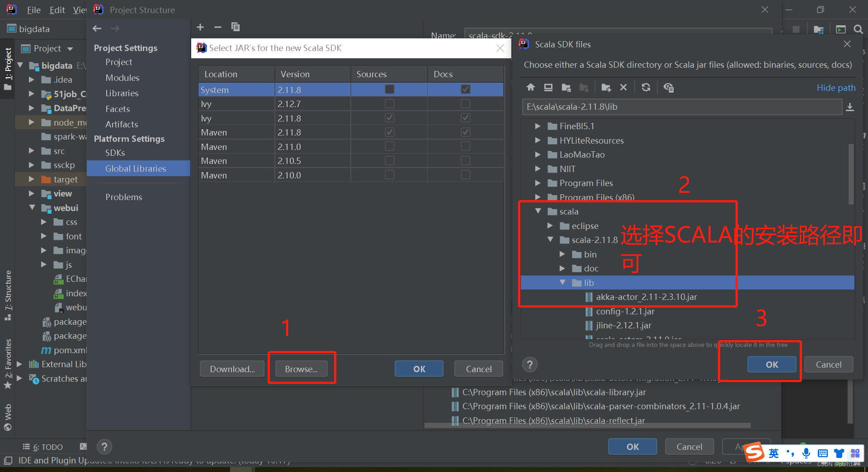Click OK in Select JAR's dialog
Viewport: 868px width, 472px height.
419,369
